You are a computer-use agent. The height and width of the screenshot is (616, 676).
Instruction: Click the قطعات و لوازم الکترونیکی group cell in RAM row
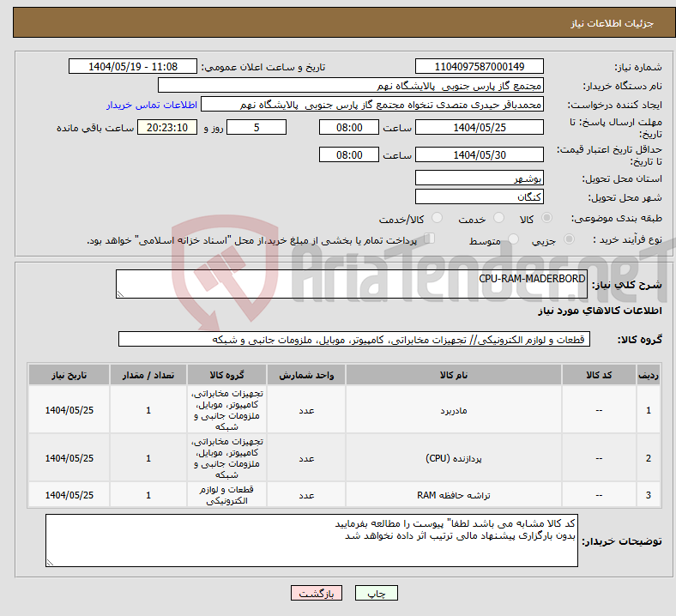click(226, 495)
